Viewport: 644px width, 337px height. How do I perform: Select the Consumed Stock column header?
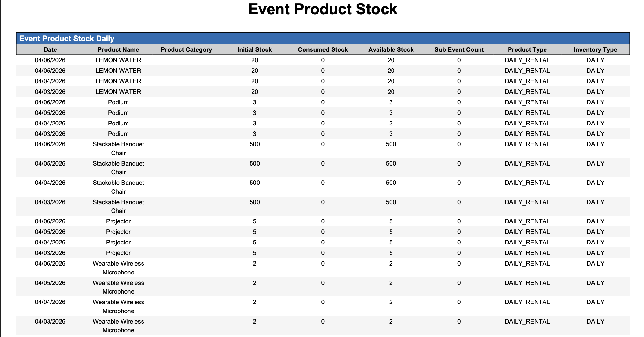point(323,49)
